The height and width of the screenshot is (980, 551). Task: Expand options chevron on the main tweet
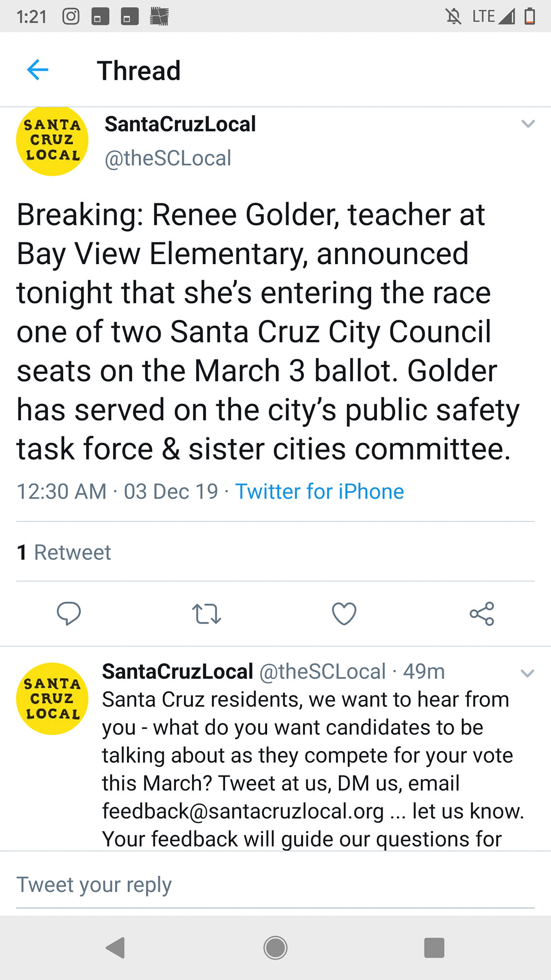click(x=528, y=124)
